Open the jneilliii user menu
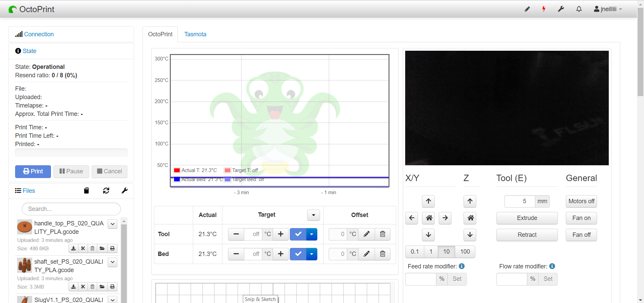The image size is (644, 303). click(608, 9)
